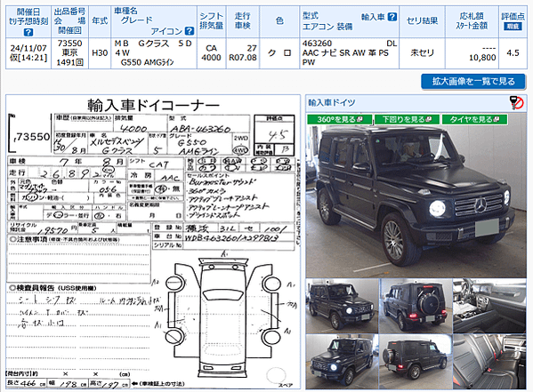Click the no-key icon in 輸入車ドイツ bar
533x392 pixels.
pos(516,102)
